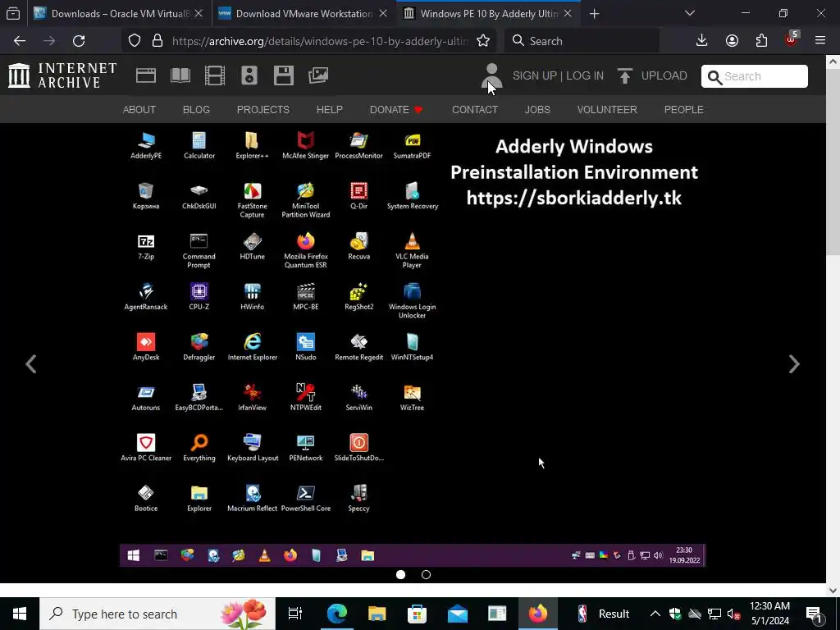
Task: Open VOLUNTEER link
Action: [x=607, y=110]
